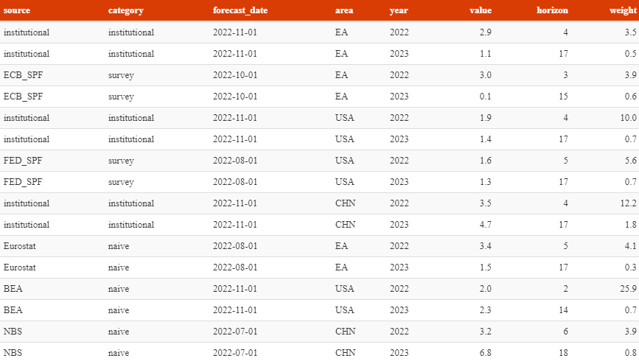Click the 'source' column header
The image size is (639, 364).
(17, 10)
